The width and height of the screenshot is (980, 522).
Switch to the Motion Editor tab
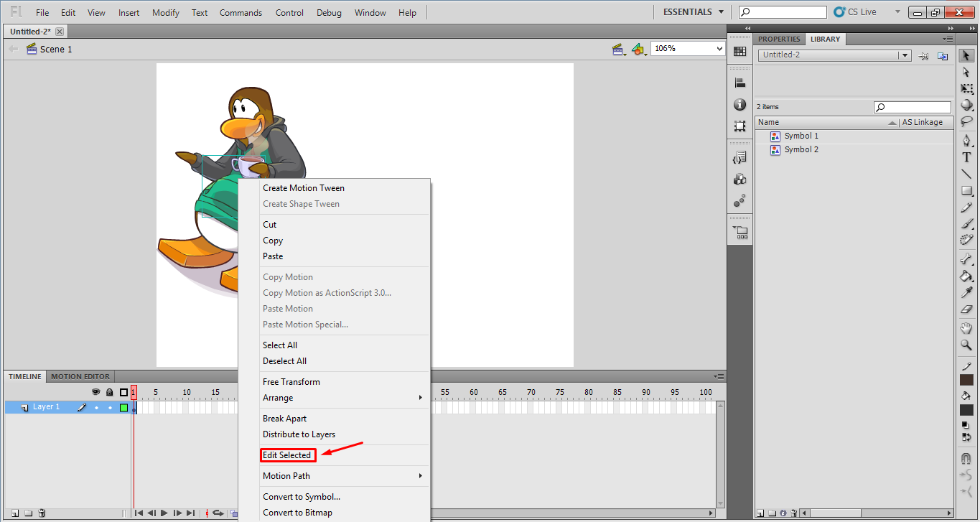pos(80,376)
